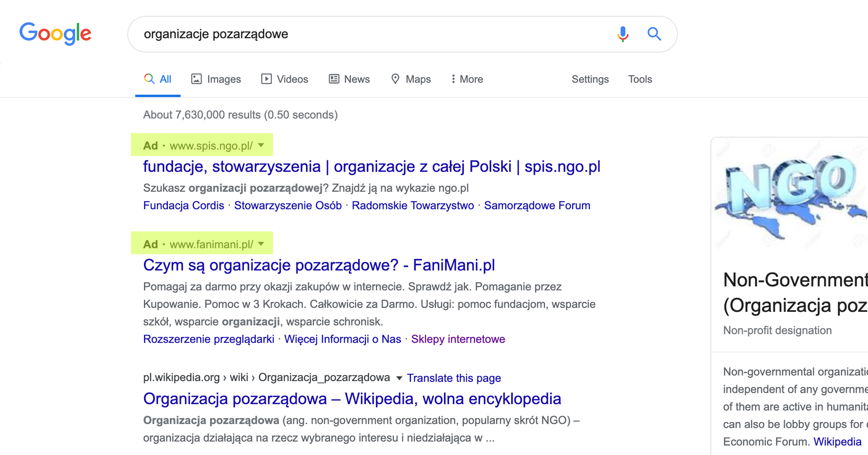Open Settings in the search toolbar
This screenshot has width=868, height=455.
(590, 79)
